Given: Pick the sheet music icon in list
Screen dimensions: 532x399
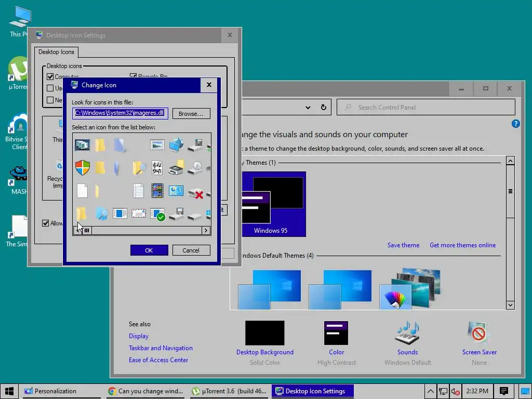Looking at the screenshot, I should (x=157, y=168).
